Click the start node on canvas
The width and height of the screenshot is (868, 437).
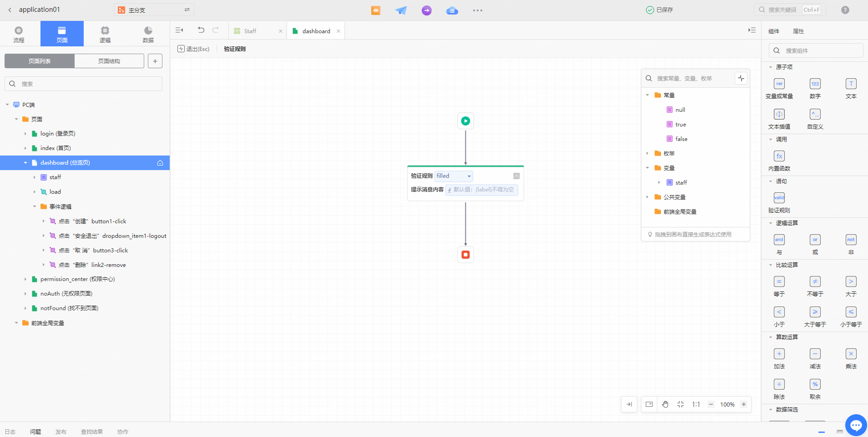tap(465, 121)
